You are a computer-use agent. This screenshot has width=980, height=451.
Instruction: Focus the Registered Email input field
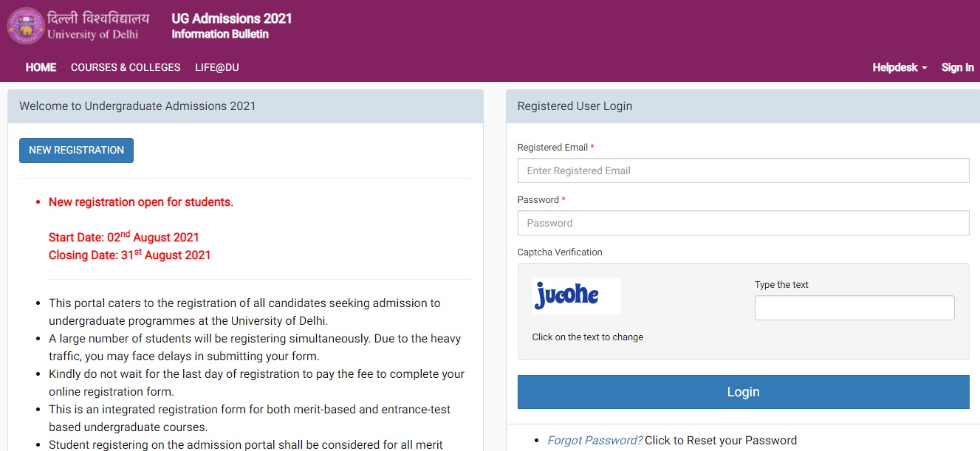pyautogui.click(x=743, y=171)
